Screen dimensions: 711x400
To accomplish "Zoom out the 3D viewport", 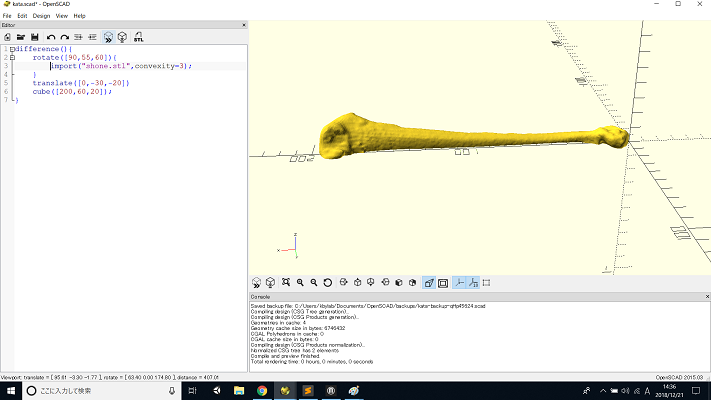I will coord(313,283).
